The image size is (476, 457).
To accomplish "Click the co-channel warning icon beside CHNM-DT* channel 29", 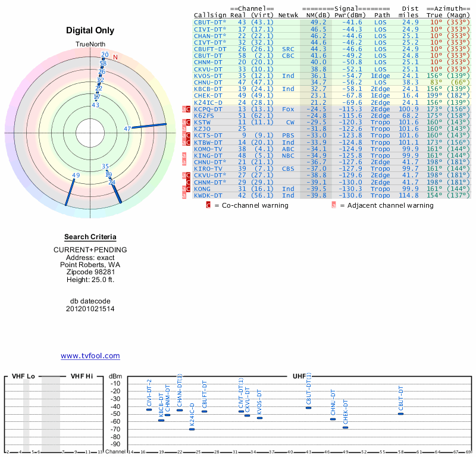I will point(188,182).
